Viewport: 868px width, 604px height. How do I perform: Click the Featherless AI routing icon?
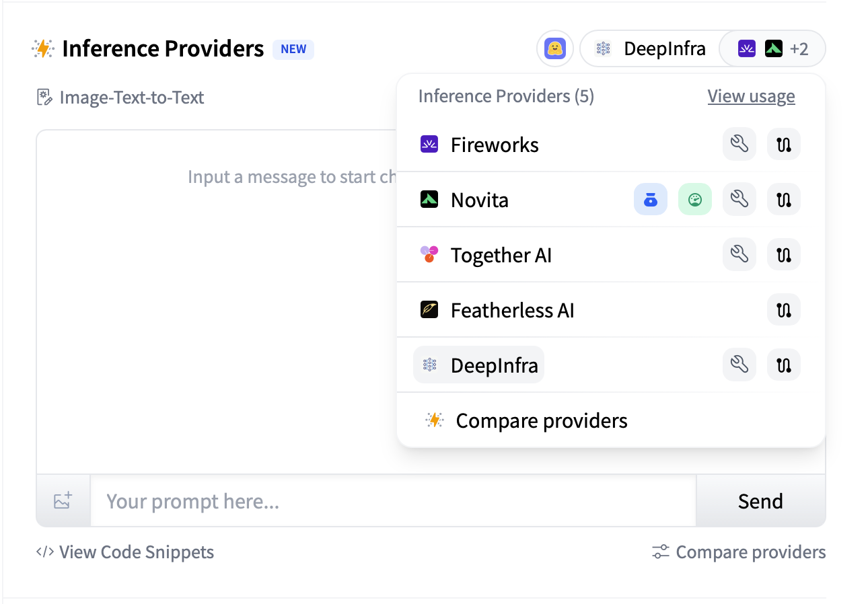pyautogui.click(x=784, y=309)
